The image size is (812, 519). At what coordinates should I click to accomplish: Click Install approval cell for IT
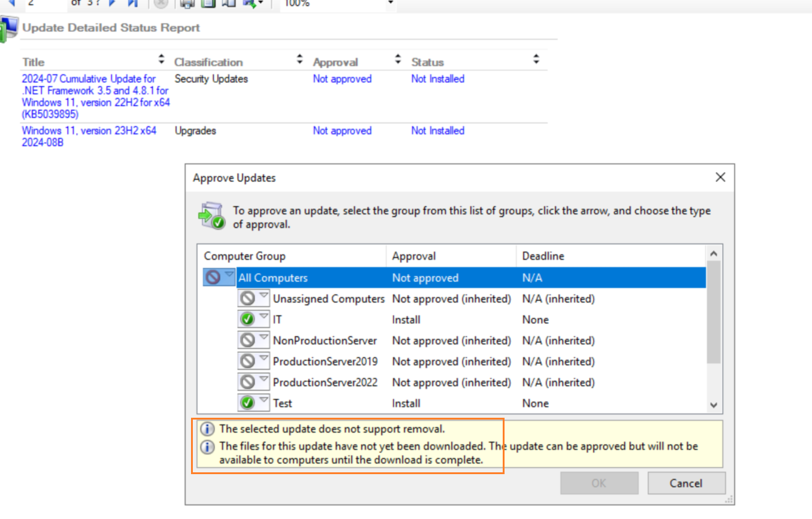pos(406,320)
